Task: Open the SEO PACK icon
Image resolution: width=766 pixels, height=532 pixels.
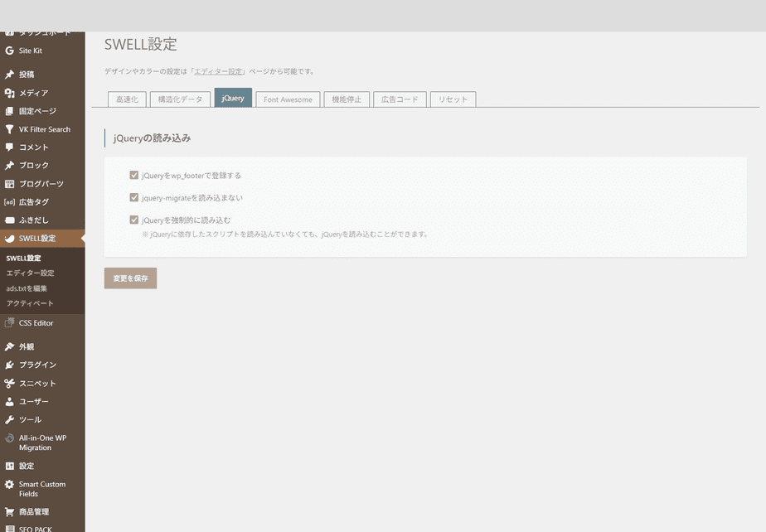Action: (9, 529)
